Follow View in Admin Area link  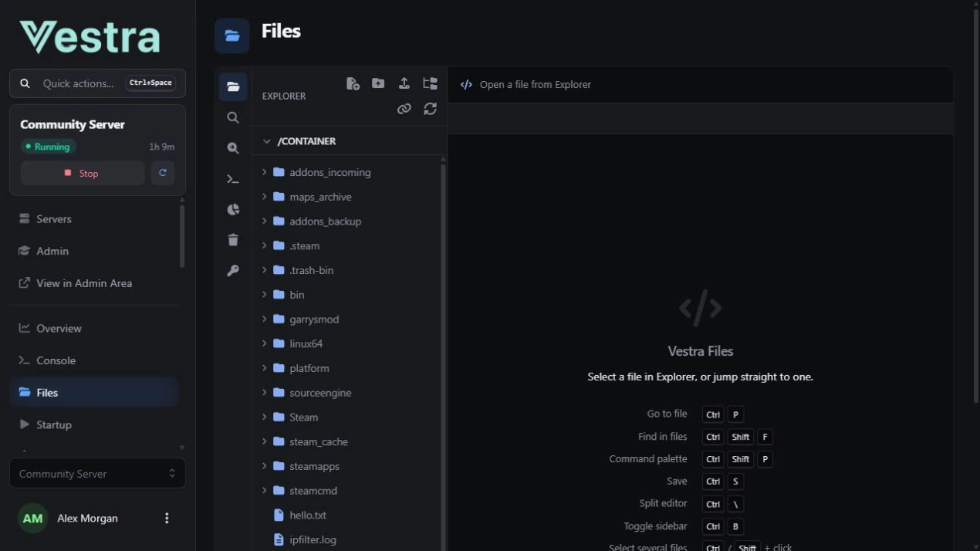(x=94, y=283)
